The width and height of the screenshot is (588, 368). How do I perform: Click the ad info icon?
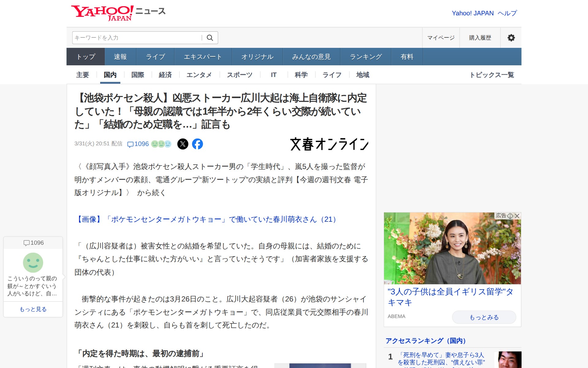[510, 216]
